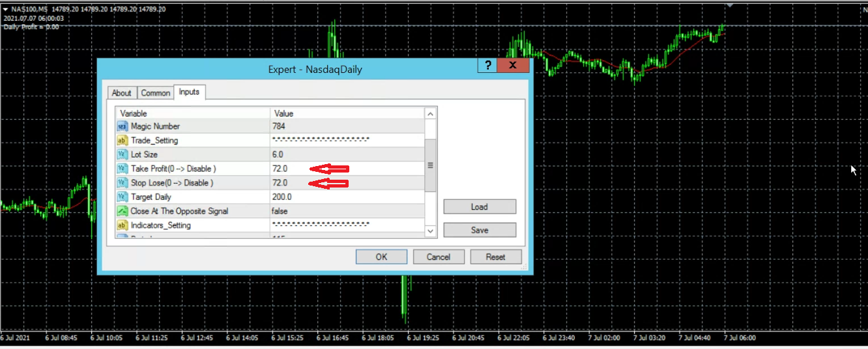Click the boolean icon beside Close At The Opposite Signal
This screenshot has width=868, height=349.
122,211
